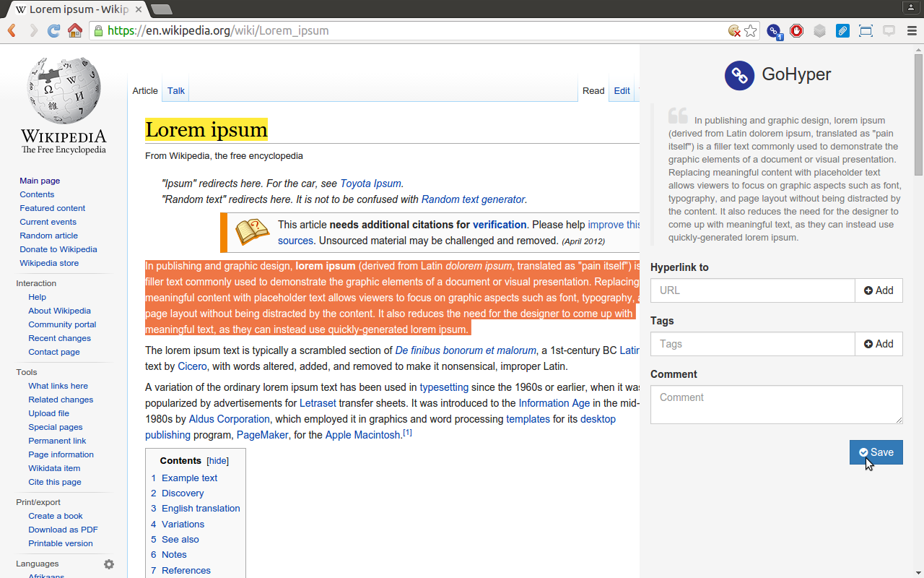924x578 pixels.
Task: Open Recent changes in sidebar
Action: 59,338
